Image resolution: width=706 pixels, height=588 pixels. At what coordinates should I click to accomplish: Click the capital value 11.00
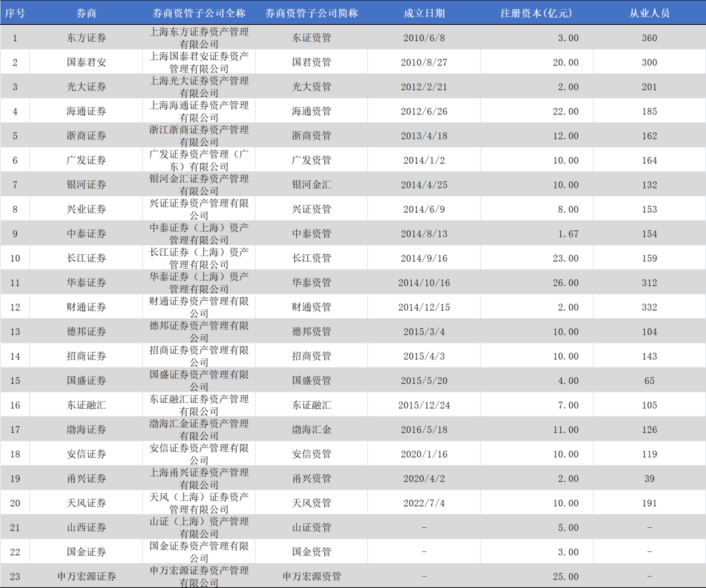tap(566, 430)
